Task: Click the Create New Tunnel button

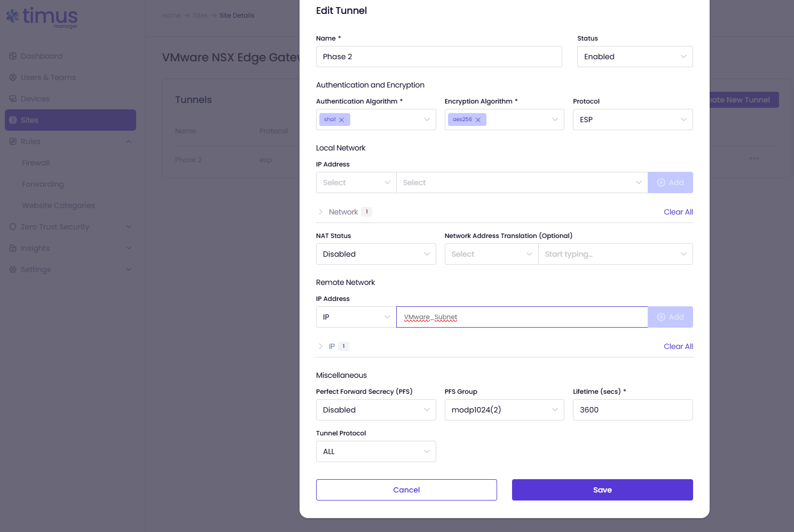Action: (744, 100)
